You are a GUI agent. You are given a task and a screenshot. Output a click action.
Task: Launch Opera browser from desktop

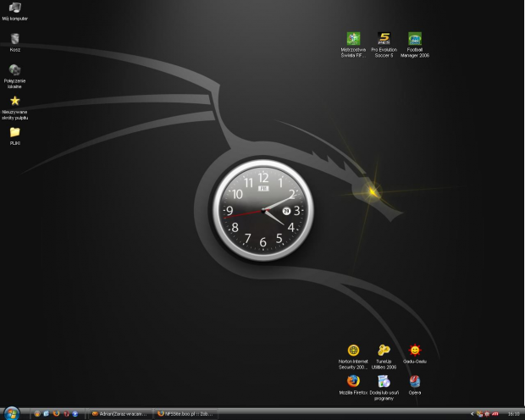415,381
